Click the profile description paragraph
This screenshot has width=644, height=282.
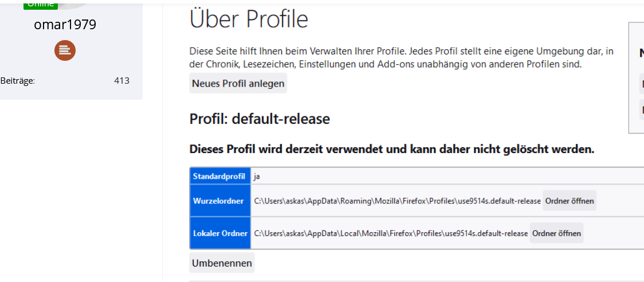pyautogui.click(x=401, y=58)
